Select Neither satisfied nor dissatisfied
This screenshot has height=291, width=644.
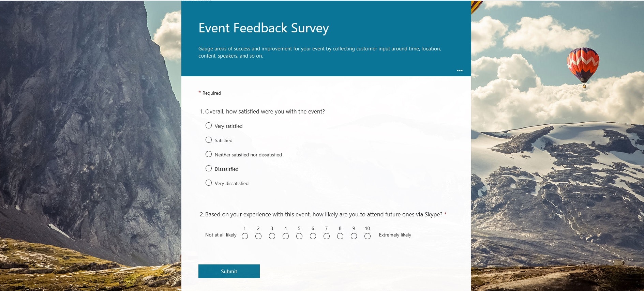point(209,154)
